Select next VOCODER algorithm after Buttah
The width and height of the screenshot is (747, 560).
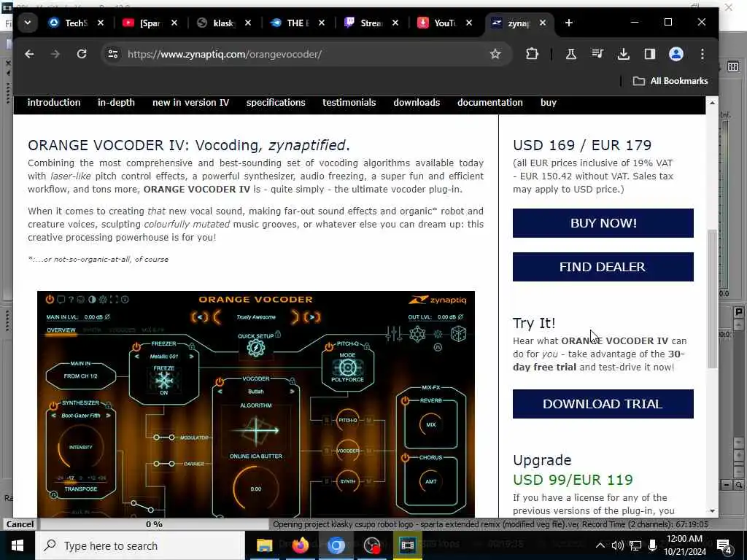tap(292, 392)
